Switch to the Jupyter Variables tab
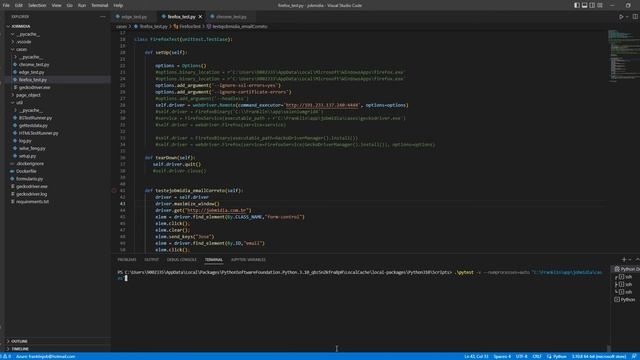Image resolution: width=640 pixels, height=360 pixels. (x=248, y=260)
